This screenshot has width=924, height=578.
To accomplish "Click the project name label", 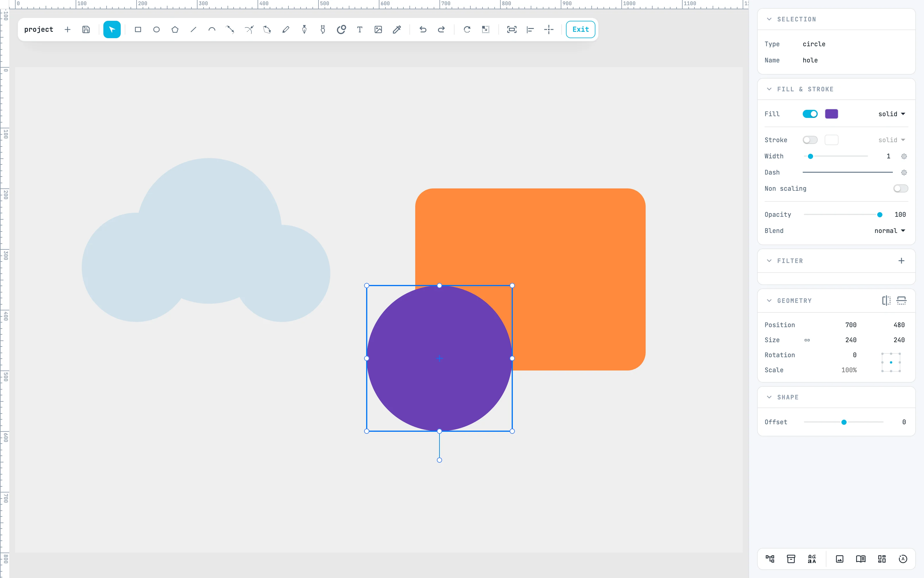I will pos(39,29).
